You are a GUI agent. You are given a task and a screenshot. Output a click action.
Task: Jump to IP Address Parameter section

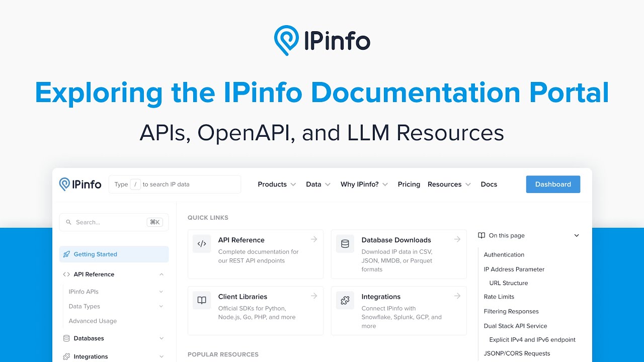[514, 269]
